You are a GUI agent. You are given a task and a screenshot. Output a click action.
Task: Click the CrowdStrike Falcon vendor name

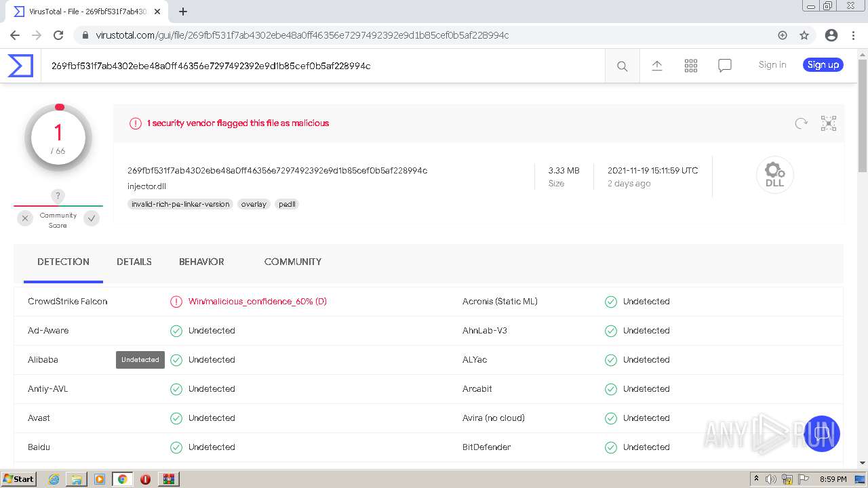pyautogui.click(x=68, y=302)
